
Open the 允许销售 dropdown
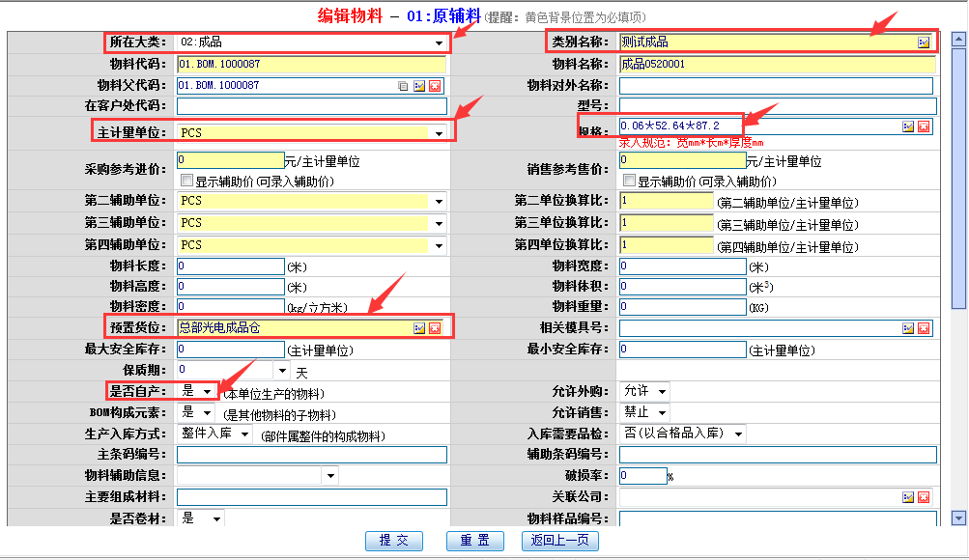tap(661, 413)
